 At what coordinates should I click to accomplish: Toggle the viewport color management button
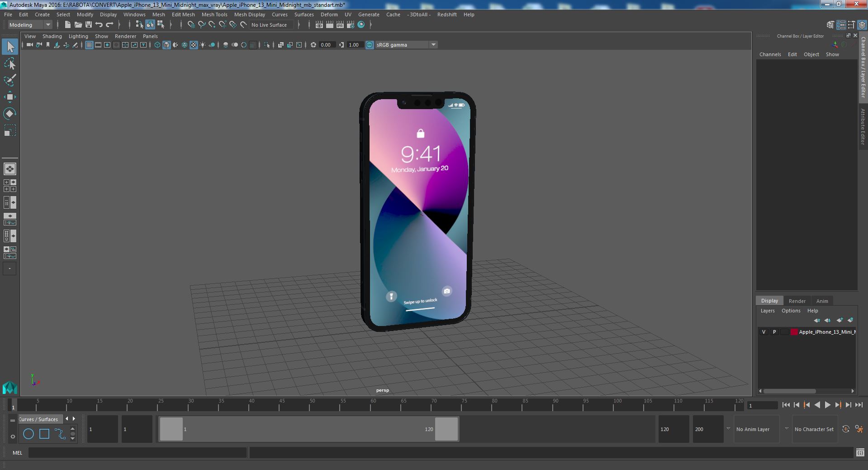(370, 45)
